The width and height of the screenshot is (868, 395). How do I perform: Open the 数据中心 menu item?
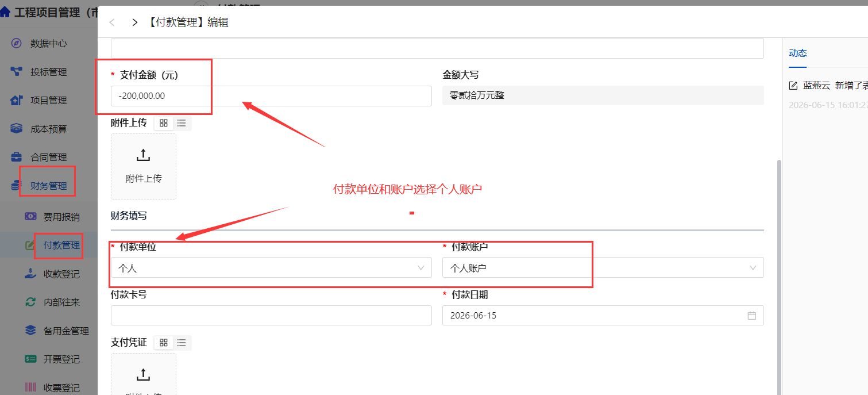tap(49, 43)
